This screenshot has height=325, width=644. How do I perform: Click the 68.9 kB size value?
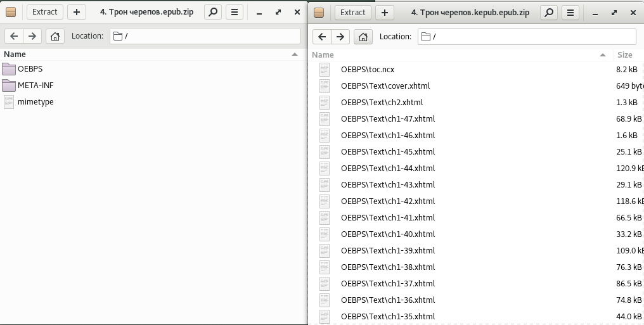tap(629, 118)
